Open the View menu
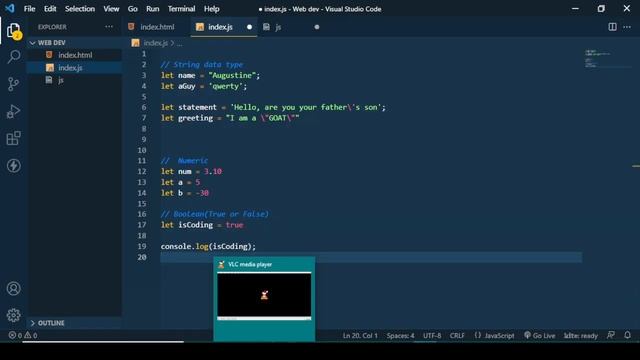Viewport: 640px width, 360px height. coord(111,9)
